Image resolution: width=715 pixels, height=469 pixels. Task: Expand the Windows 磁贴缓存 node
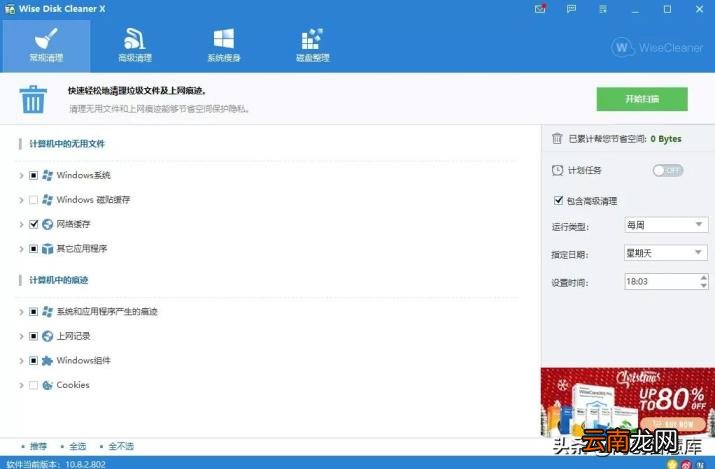click(21, 200)
